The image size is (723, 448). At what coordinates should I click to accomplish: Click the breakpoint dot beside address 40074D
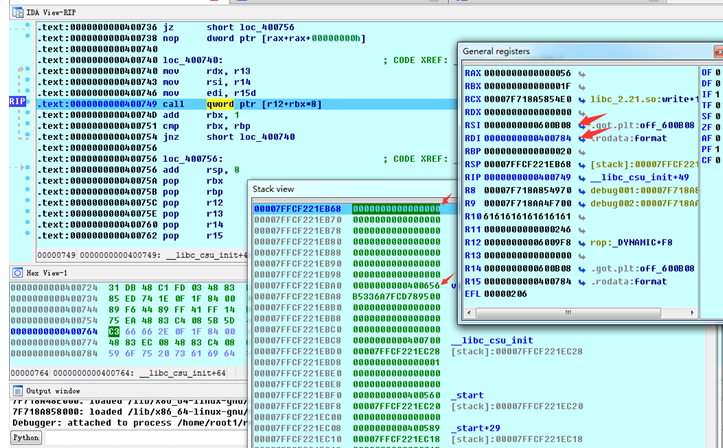28,113
